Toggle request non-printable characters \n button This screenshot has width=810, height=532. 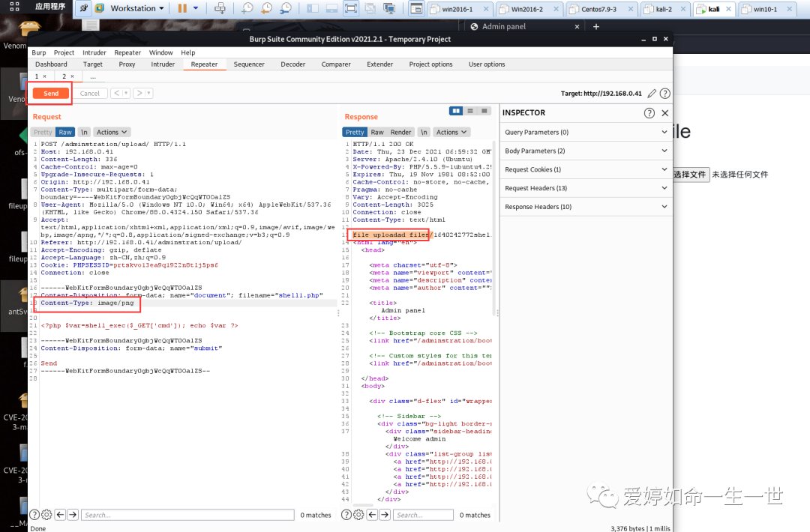tap(84, 132)
